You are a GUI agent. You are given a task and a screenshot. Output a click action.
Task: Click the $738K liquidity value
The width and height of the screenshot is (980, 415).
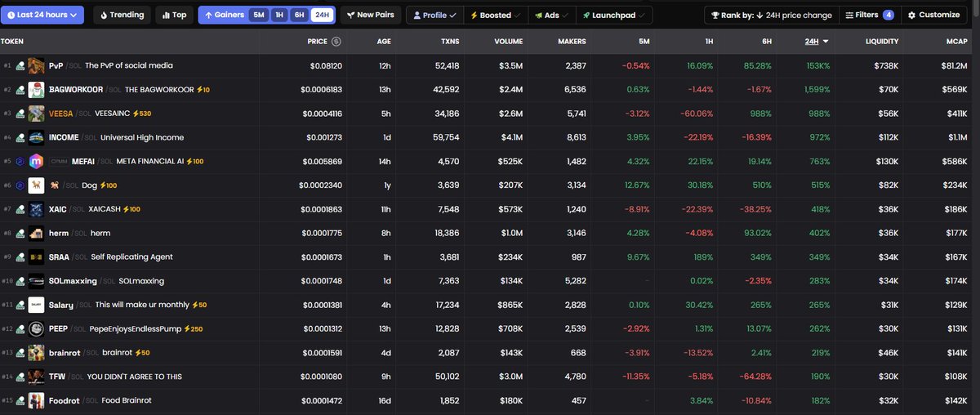point(885,65)
